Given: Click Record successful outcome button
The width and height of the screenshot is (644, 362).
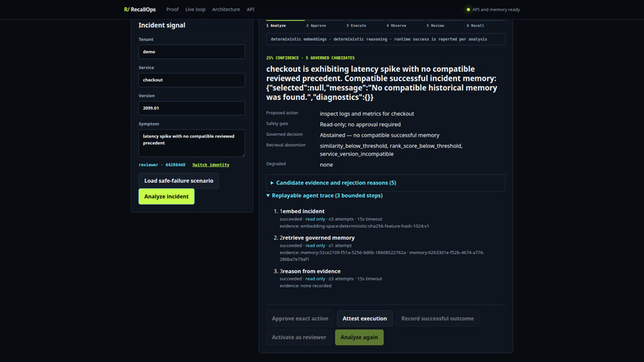Looking at the screenshot, I should pos(437,318).
